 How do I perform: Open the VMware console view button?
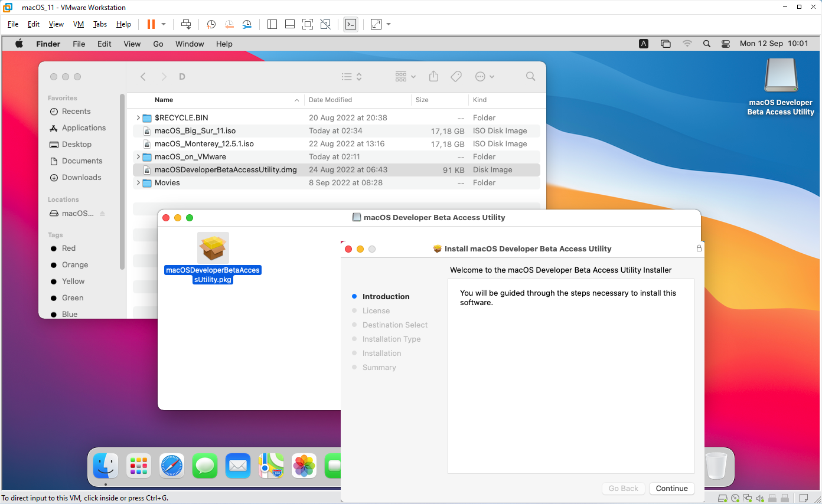[351, 24]
